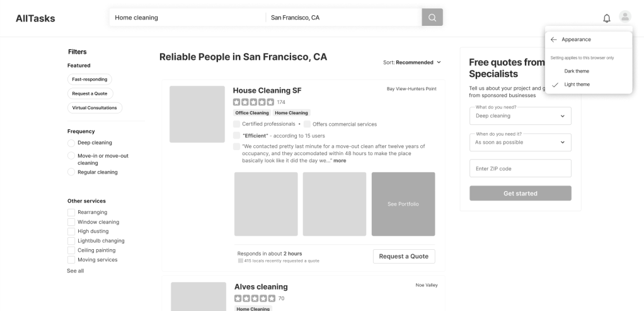Click Alves cleaning star rating
This screenshot has width=644, height=311.
pos(255,298)
